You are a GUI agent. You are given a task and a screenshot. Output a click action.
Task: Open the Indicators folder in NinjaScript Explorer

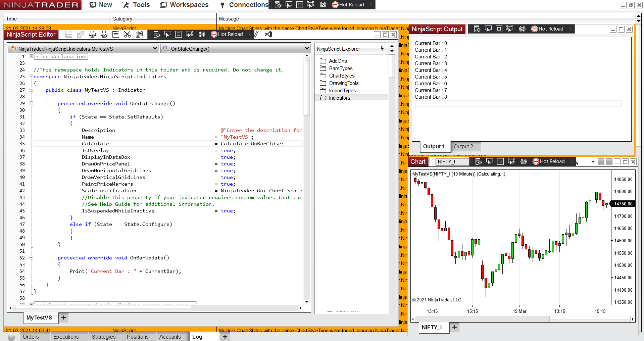339,98
